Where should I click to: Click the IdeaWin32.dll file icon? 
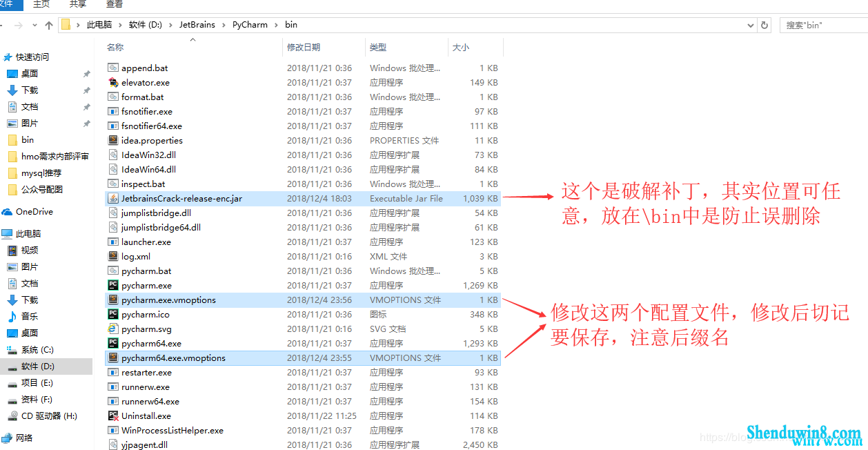tap(113, 155)
